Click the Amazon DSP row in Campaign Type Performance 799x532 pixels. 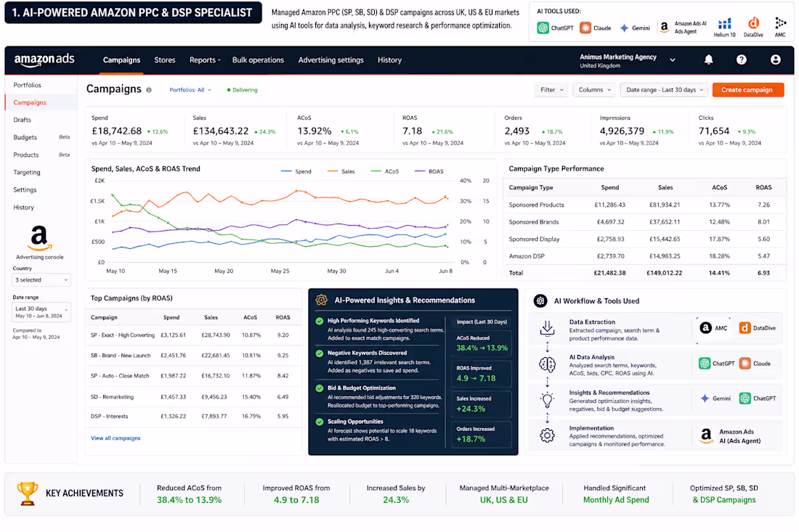point(644,256)
